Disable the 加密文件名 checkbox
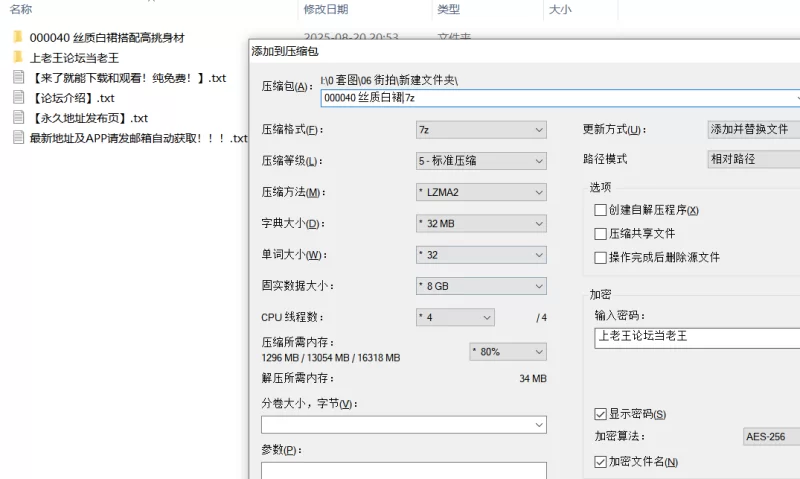This screenshot has height=479, width=800. click(x=600, y=462)
